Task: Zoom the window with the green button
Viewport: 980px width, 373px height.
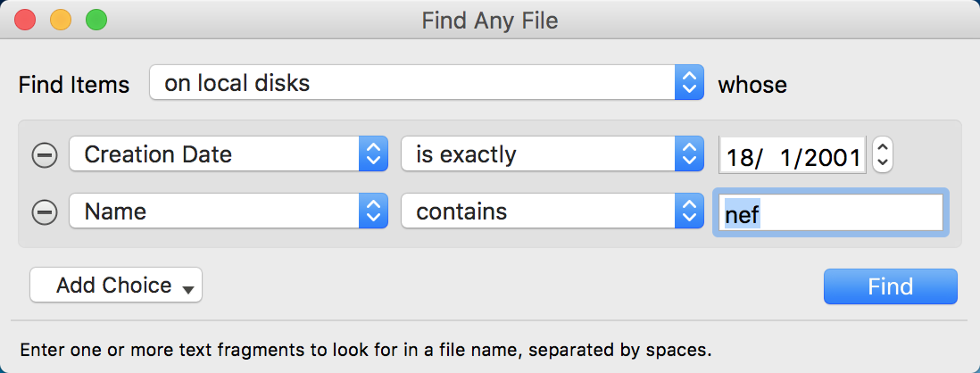Action: [x=96, y=19]
